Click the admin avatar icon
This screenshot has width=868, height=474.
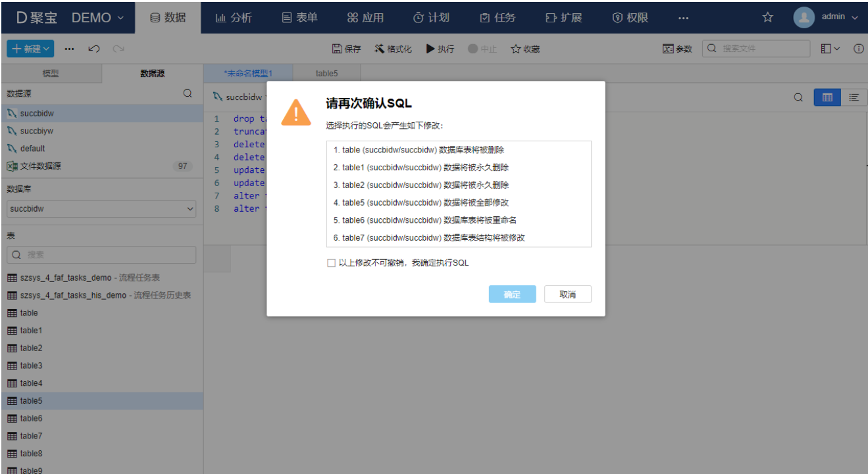click(804, 18)
